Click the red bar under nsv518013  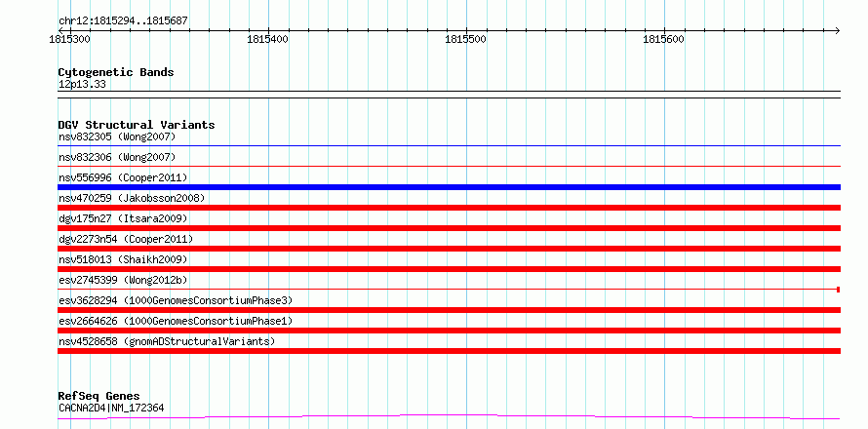coord(450,269)
